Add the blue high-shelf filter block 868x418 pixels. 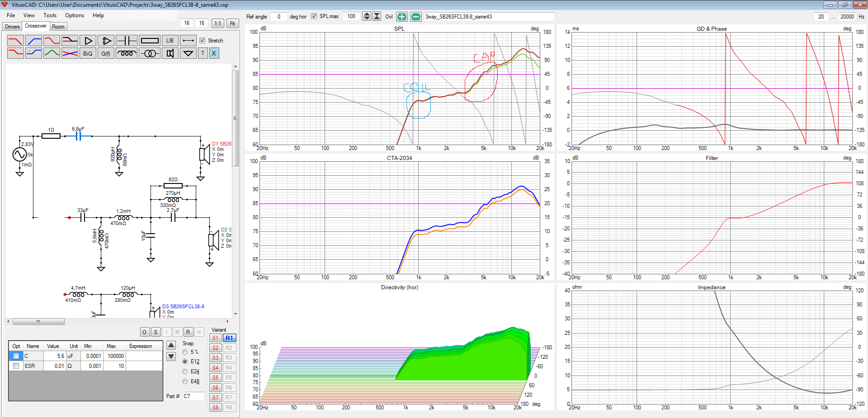tap(34, 53)
